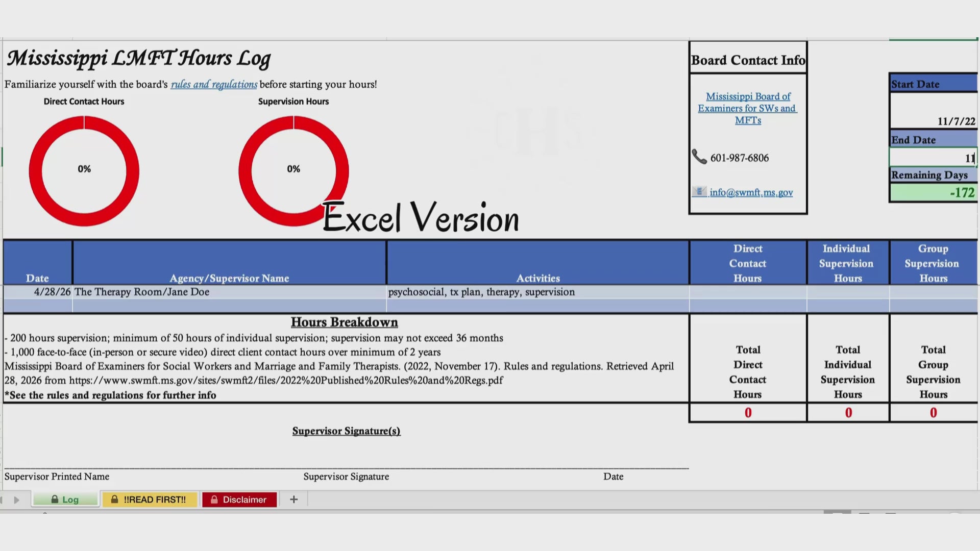Click the End Date input cell
This screenshot has width=980, height=551.
[933, 158]
